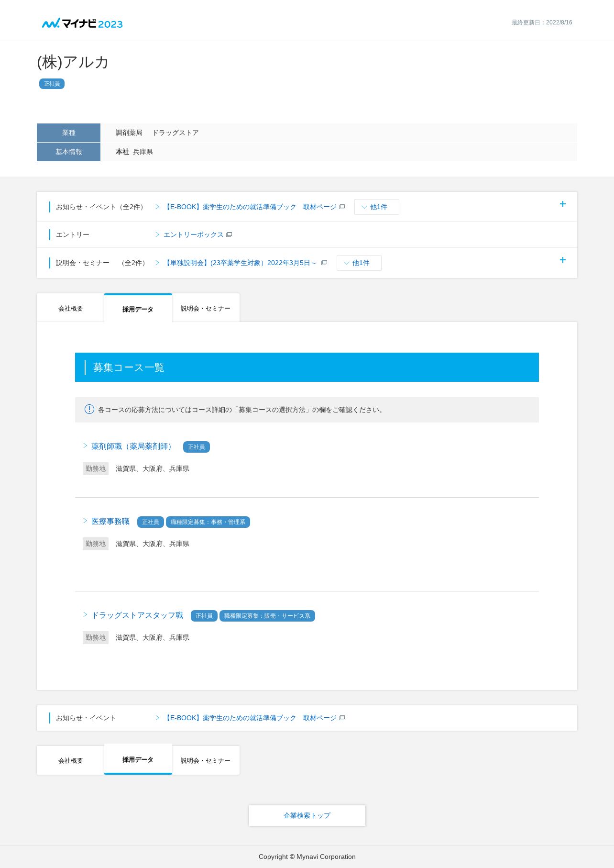Click 職種限定募集：事務・管理系 badge
The width and height of the screenshot is (614, 868).
click(208, 522)
